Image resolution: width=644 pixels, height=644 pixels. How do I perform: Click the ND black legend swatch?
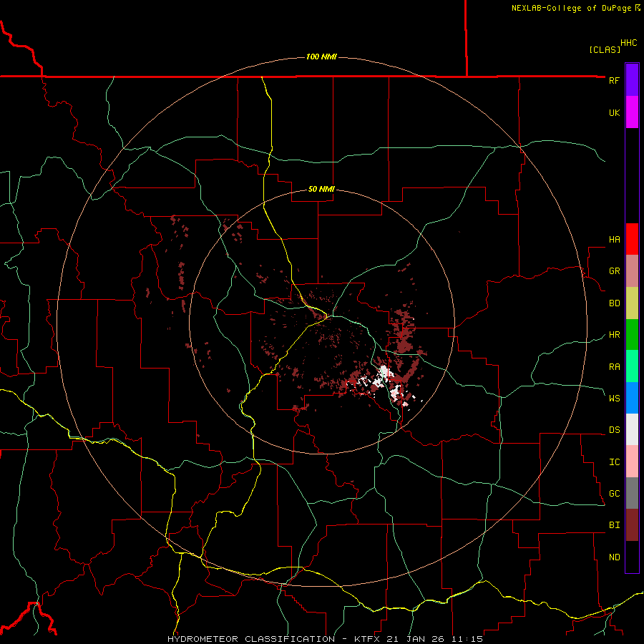(x=632, y=557)
